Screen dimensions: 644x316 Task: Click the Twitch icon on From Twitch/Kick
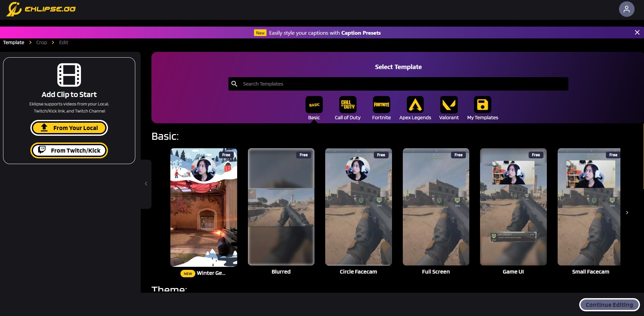(42, 150)
